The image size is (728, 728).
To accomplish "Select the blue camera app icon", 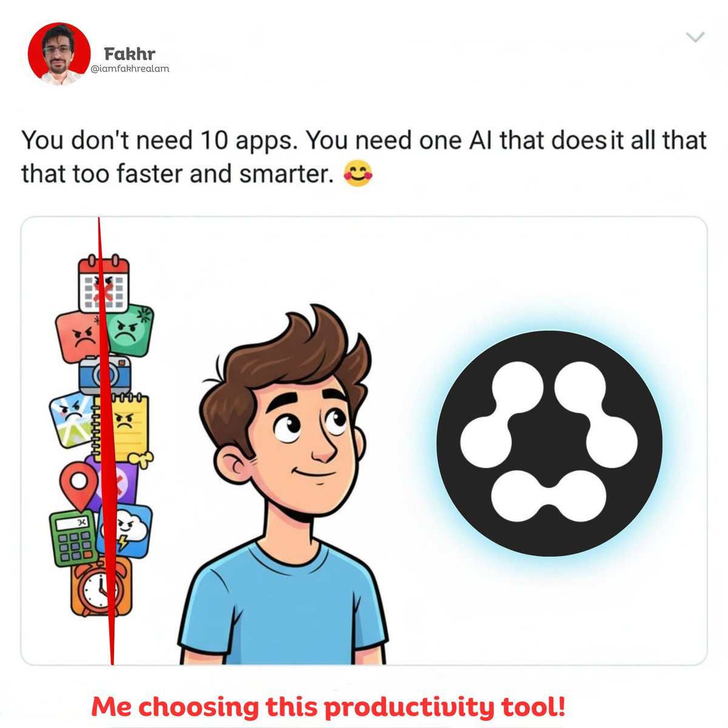I will (x=105, y=375).
